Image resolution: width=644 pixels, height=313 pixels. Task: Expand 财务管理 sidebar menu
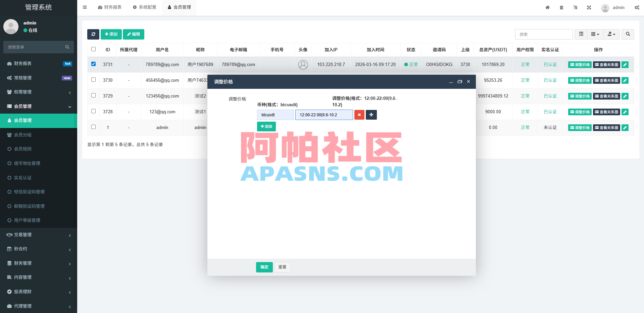coord(39,263)
